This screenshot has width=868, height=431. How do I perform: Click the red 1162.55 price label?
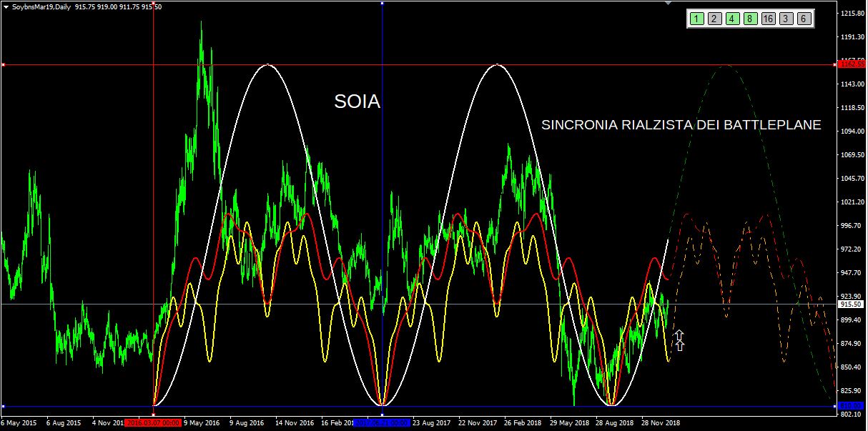click(x=851, y=65)
